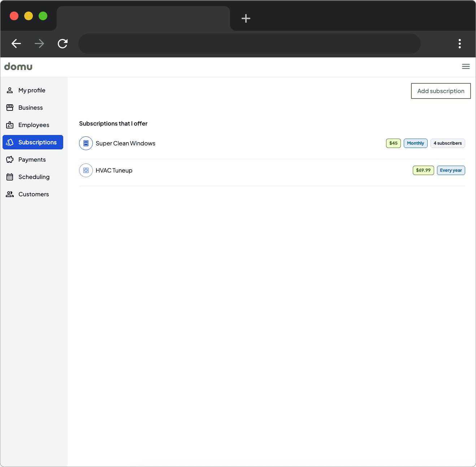Click the Customers people icon
Viewport: 476px width, 467px height.
(x=10, y=194)
